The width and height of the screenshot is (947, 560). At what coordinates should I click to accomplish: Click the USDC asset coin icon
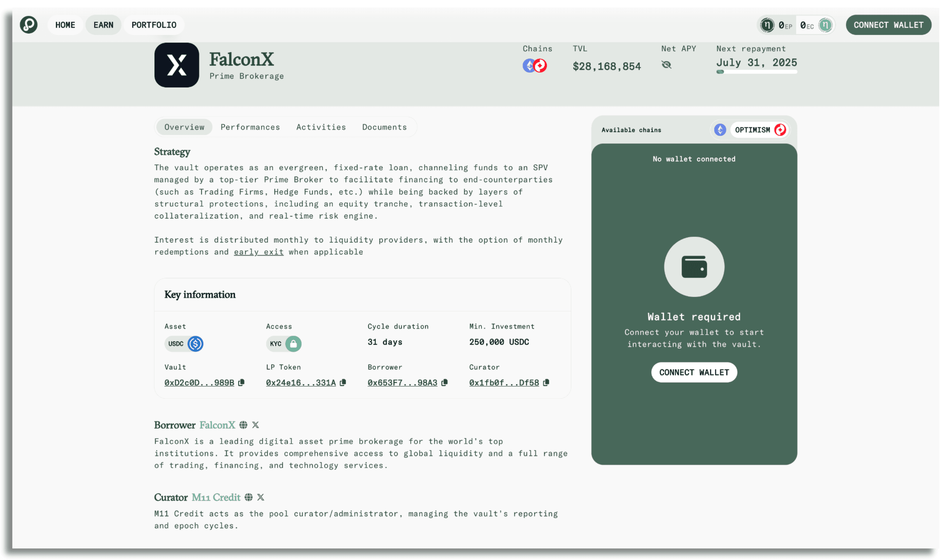coord(195,344)
